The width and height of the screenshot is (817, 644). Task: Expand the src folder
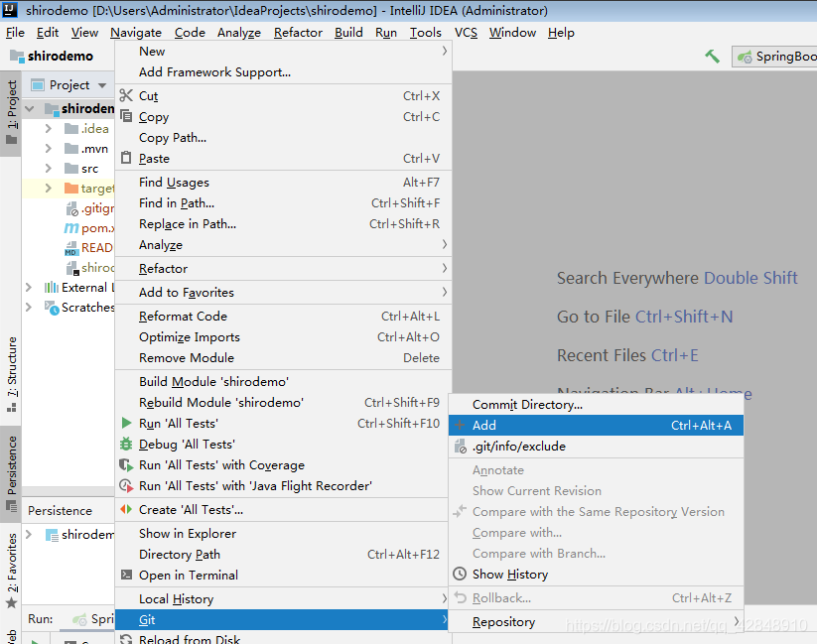pos(49,168)
